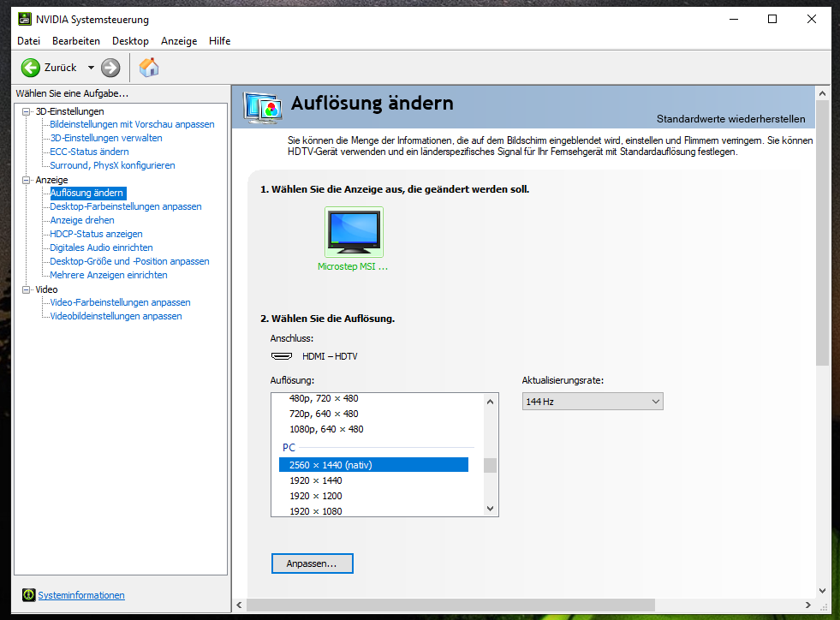Open Digitales Audio einrichten

click(x=101, y=247)
